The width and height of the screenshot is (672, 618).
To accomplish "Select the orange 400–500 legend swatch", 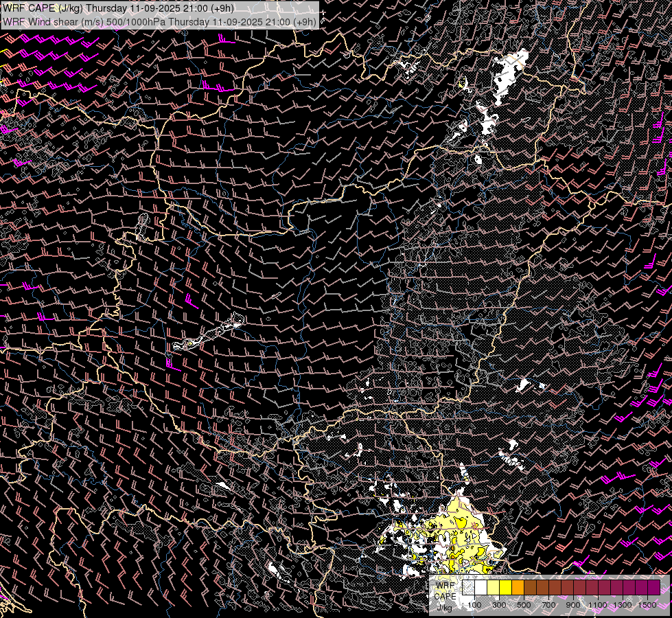I will [518, 587].
